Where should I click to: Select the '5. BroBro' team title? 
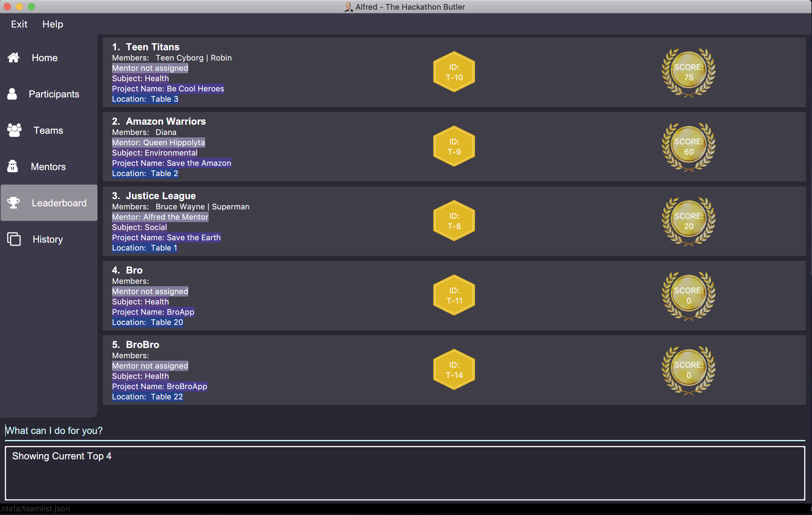pos(136,345)
